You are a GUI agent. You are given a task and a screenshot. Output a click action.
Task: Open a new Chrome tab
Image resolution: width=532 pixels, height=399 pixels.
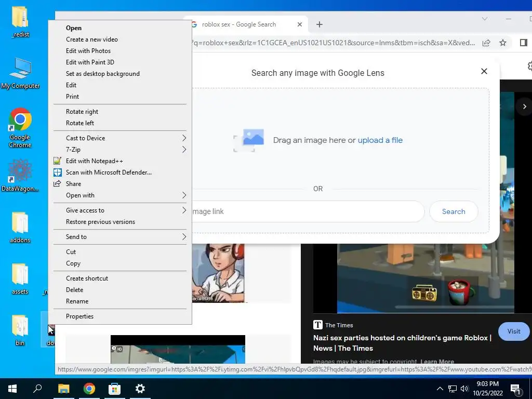pyautogui.click(x=320, y=24)
